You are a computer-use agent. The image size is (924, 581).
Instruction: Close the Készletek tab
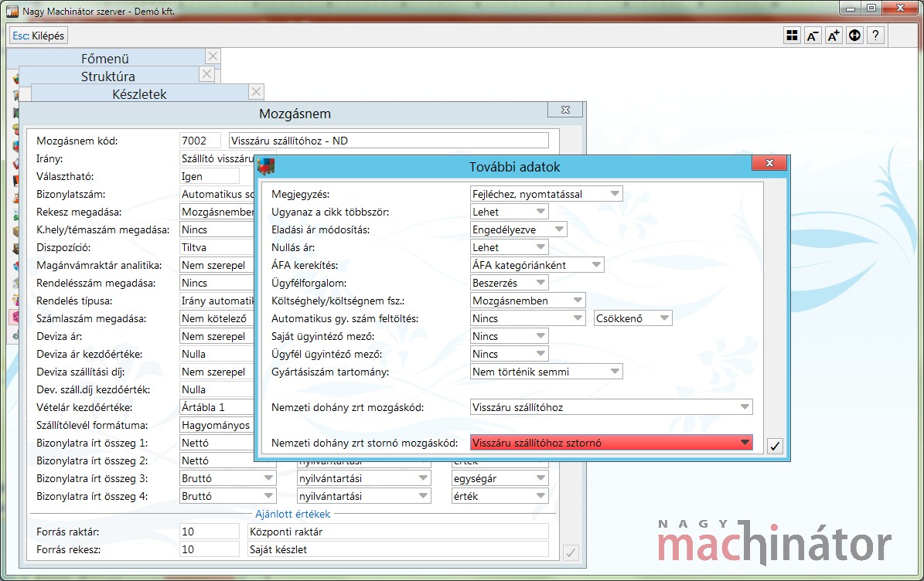pos(256,92)
